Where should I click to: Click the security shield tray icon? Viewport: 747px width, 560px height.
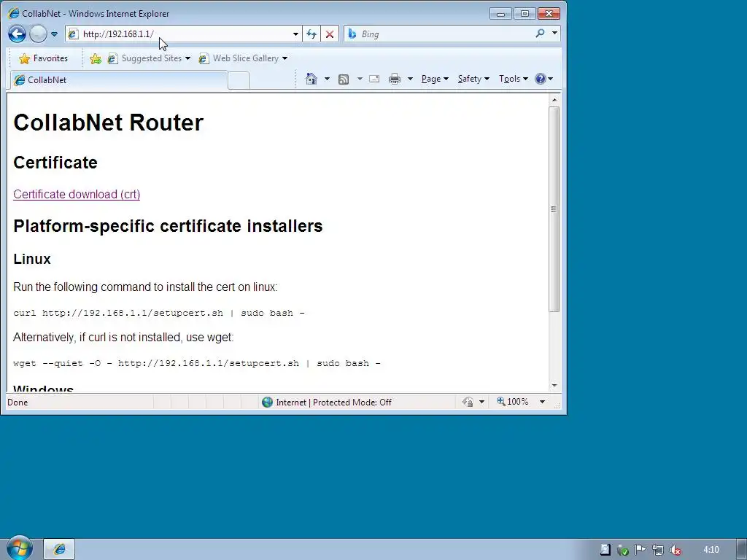click(622, 550)
